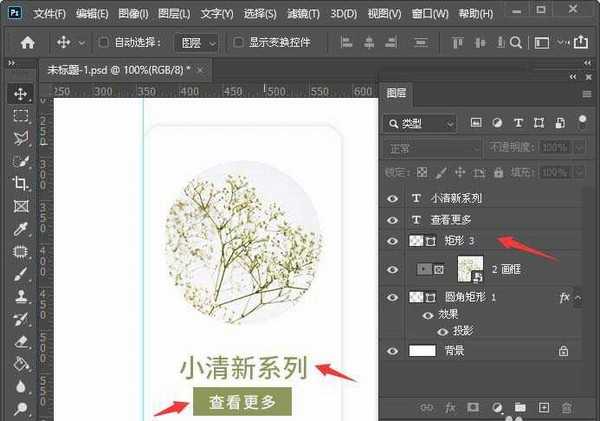Viewport: 600px width, 421px height.
Task: Click the create new layer icon
Action: [544, 408]
